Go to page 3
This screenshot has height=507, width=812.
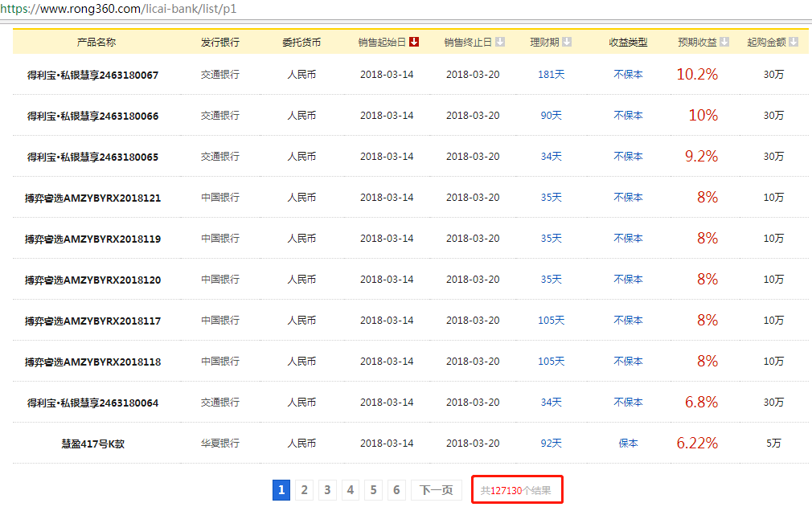(327, 490)
